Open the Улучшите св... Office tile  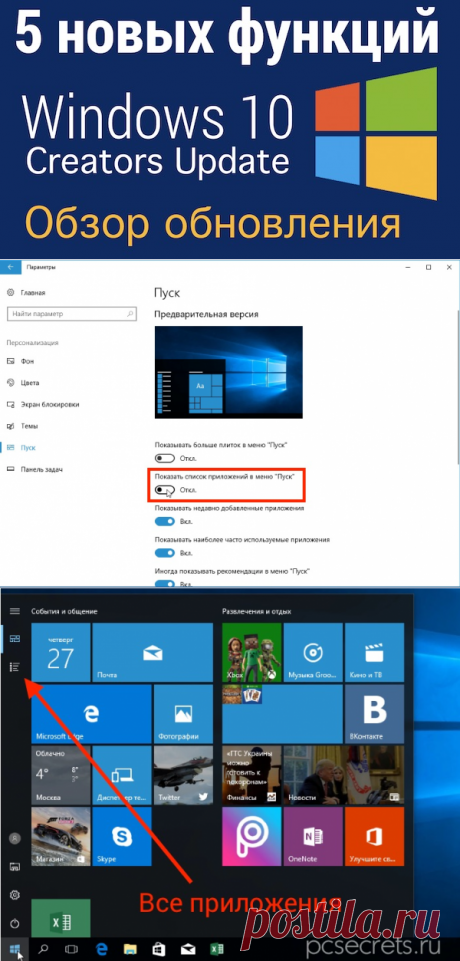[x=374, y=836]
